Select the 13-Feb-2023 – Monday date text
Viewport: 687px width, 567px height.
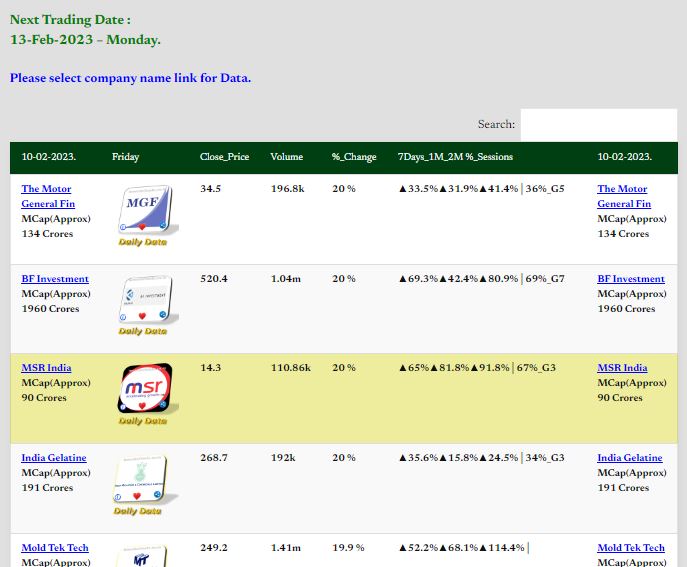[x=85, y=39]
